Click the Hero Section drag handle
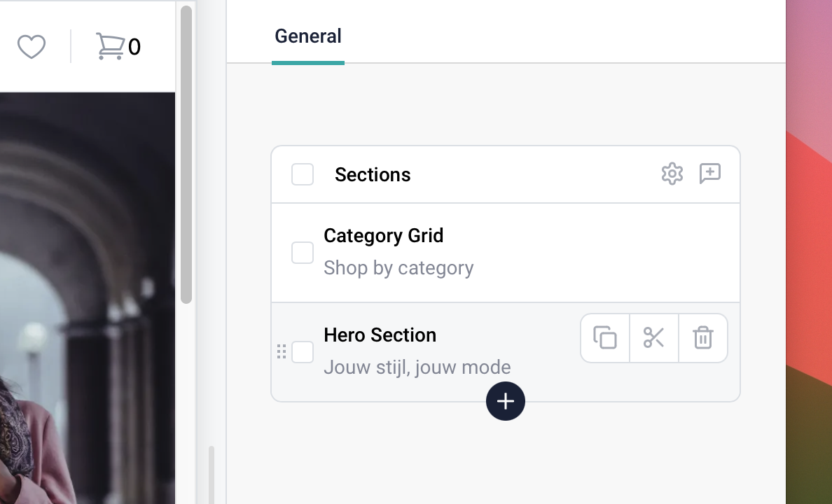 pos(282,351)
